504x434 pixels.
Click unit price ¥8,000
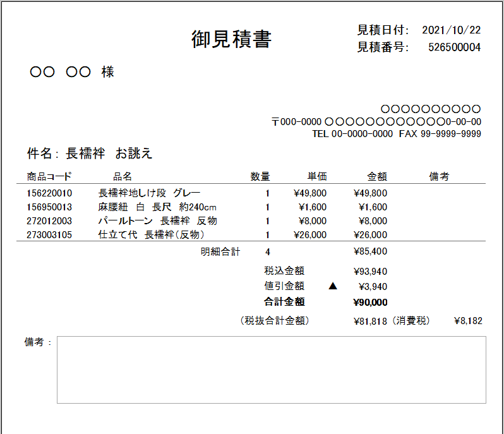tap(313, 221)
